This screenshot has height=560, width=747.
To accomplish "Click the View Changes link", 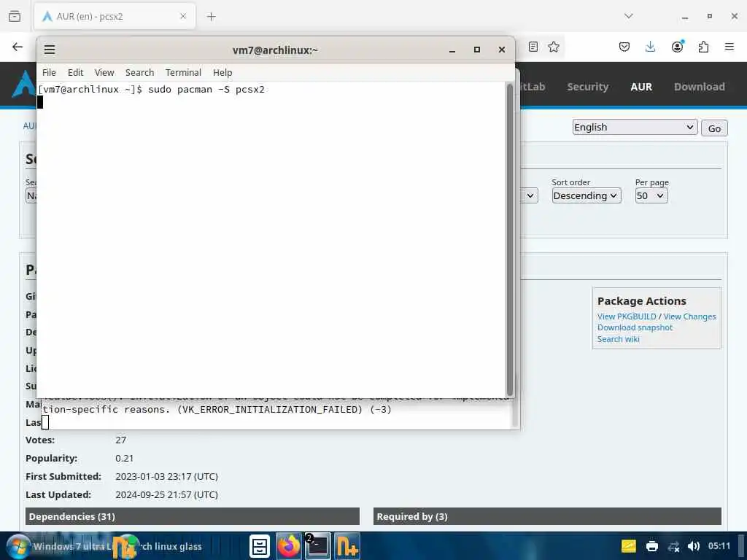I will point(689,316).
